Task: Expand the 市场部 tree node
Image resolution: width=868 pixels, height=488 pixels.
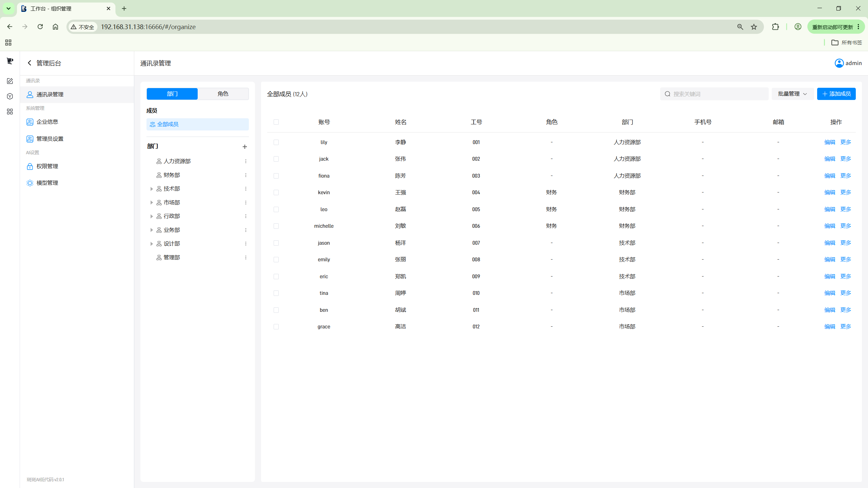Action: (x=152, y=203)
